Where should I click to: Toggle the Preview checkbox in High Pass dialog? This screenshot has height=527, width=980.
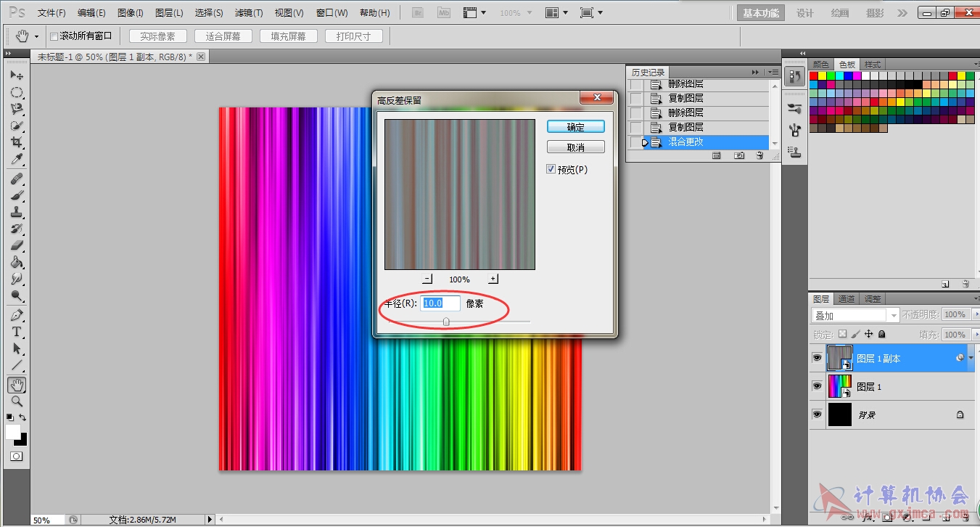tap(551, 169)
